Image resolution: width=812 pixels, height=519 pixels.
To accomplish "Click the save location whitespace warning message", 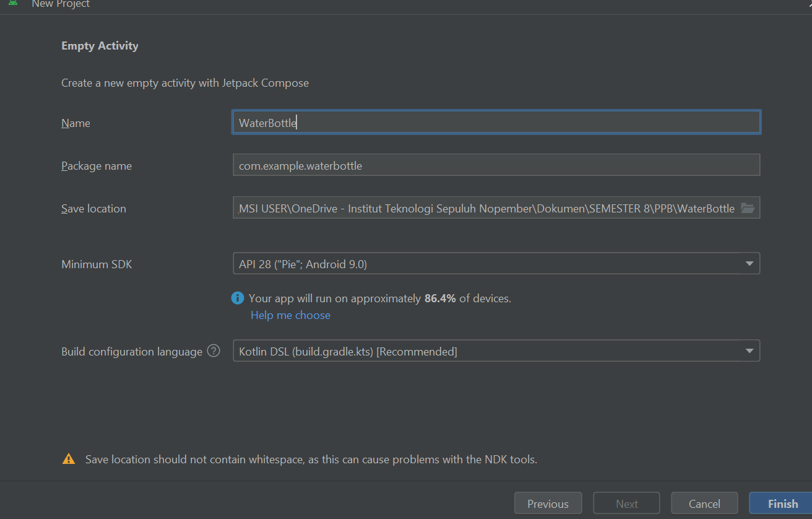I will point(311,460).
